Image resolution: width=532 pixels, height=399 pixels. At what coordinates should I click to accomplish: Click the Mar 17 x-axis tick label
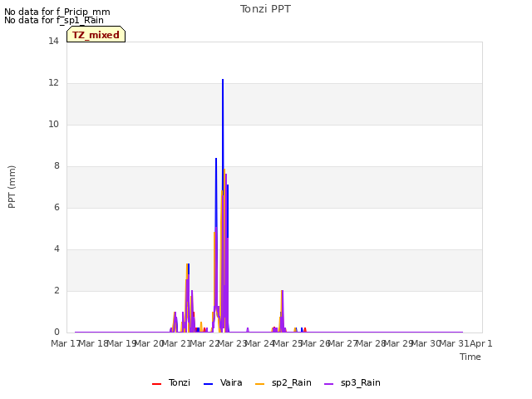point(65,343)
